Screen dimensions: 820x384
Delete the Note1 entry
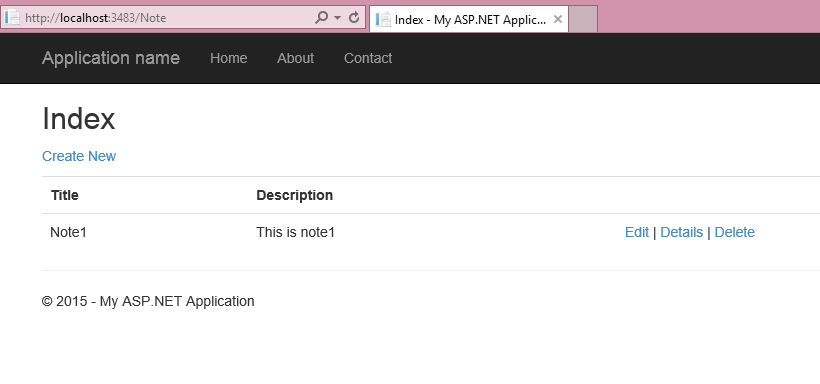(734, 232)
